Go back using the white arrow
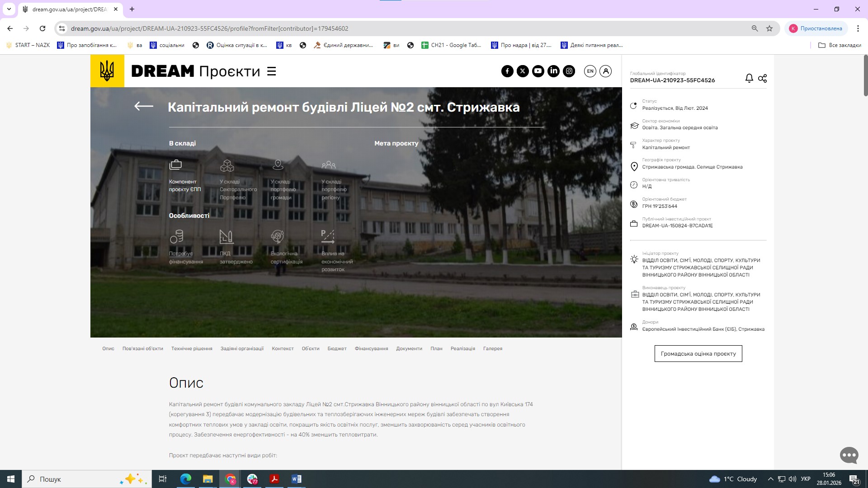This screenshot has width=868, height=488. pyautogui.click(x=144, y=106)
